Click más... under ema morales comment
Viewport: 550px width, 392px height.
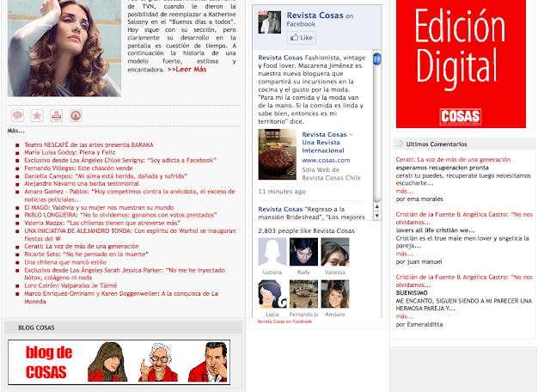point(405,191)
